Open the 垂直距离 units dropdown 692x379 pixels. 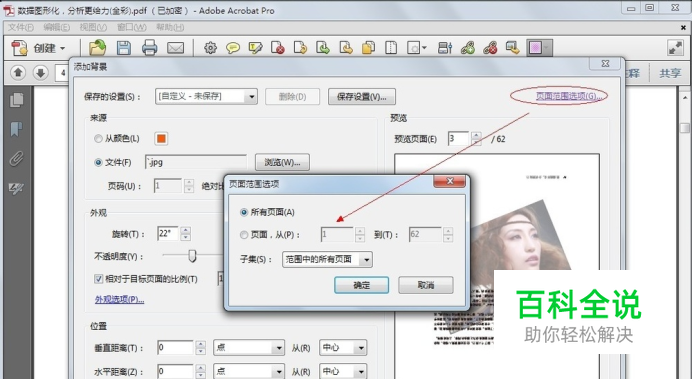point(249,348)
